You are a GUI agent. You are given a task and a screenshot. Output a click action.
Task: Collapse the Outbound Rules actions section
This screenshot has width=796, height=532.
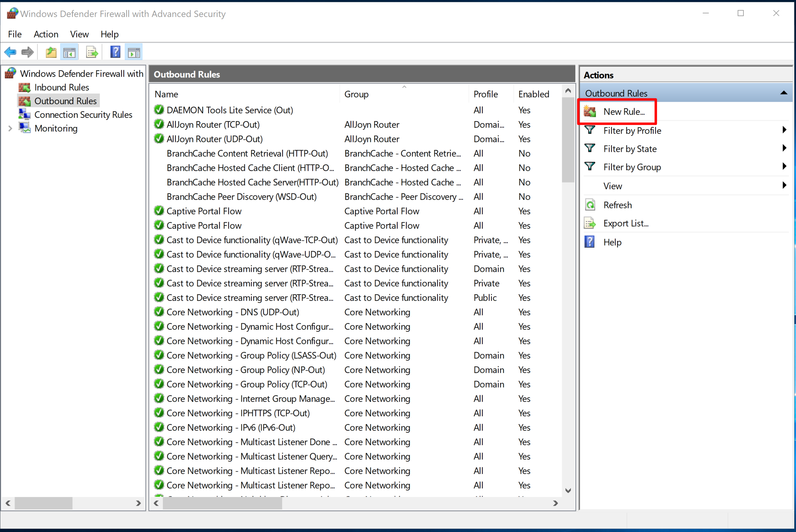[784, 93]
